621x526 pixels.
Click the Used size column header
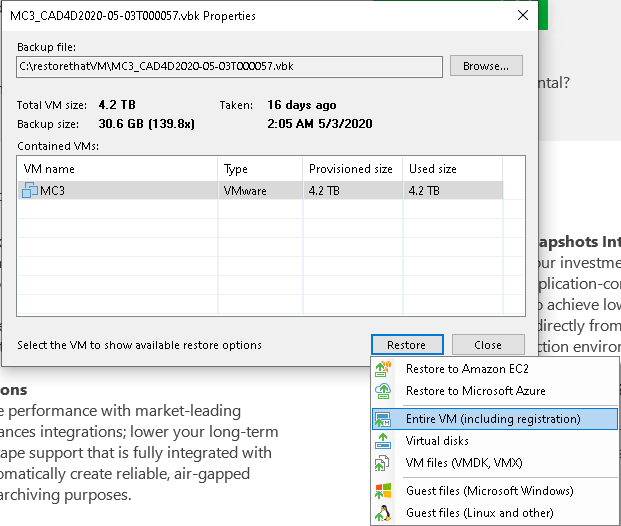[x=453, y=169]
